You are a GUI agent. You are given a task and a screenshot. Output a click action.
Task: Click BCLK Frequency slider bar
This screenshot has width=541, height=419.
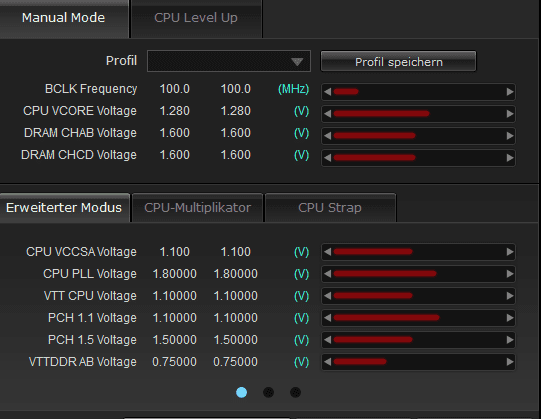tap(419, 92)
